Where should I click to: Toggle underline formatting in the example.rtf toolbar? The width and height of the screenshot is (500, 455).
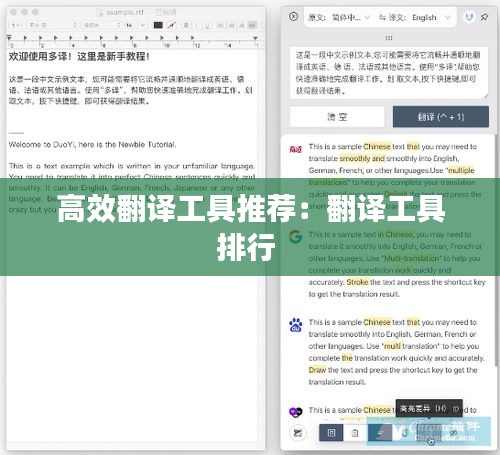(x=207, y=25)
